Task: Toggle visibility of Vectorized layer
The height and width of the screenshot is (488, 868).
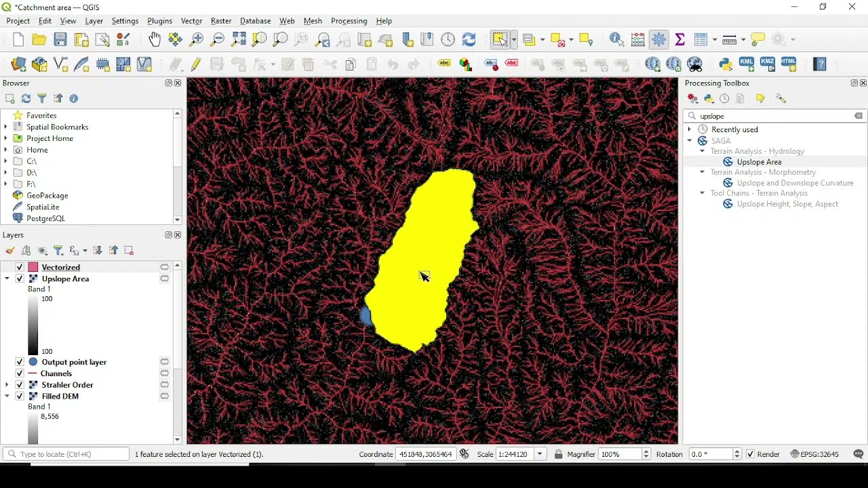Action: coord(19,267)
